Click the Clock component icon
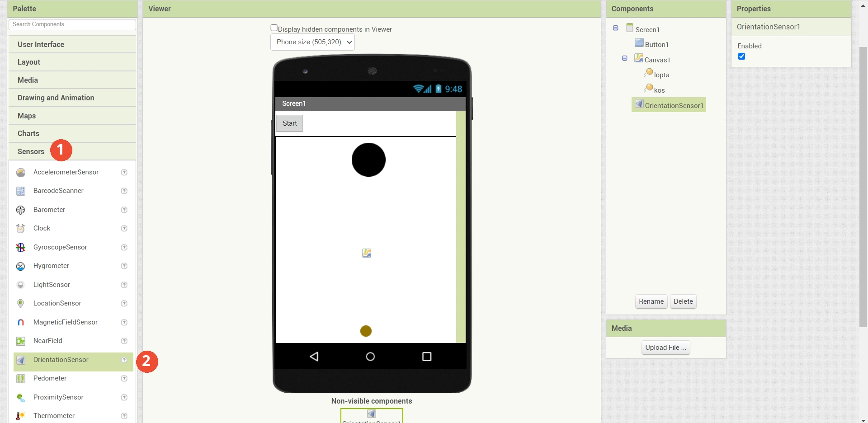 pyautogui.click(x=21, y=229)
